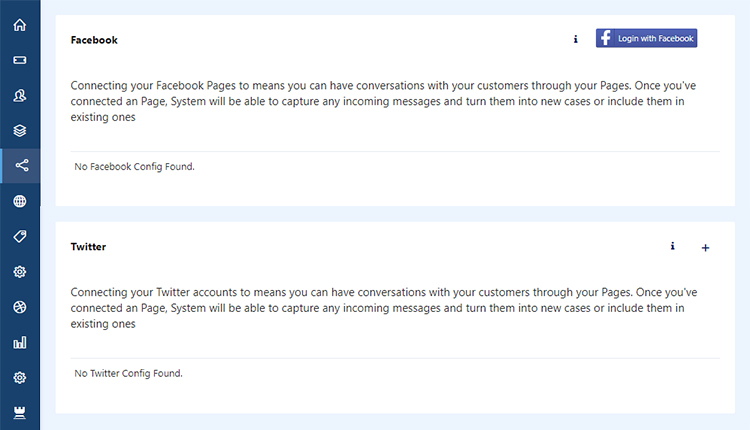The width and height of the screenshot is (750, 430).
Task: Open the tickets icon in sidebar
Action: point(20,60)
